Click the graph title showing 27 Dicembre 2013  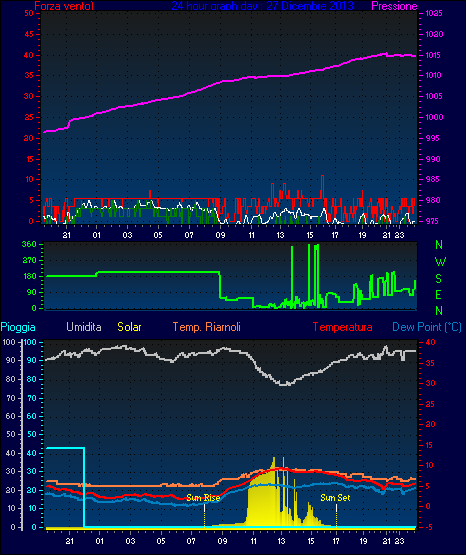[x=263, y=6]
